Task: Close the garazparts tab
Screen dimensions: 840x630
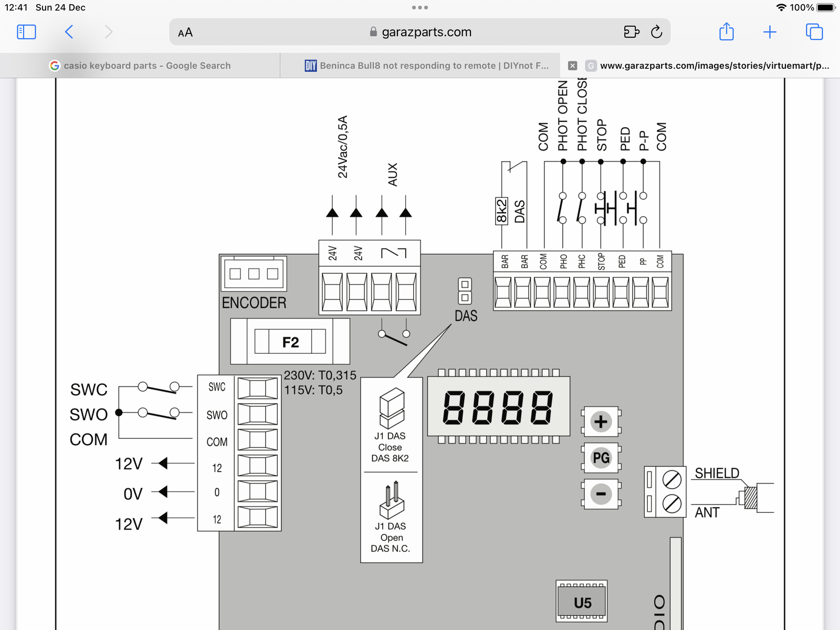Action: 573,66
